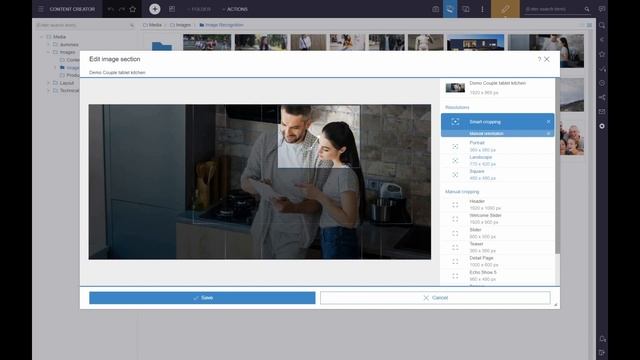The image size is (640, 360).
Task: Click the topmost icon in right sidebar
Action: tap(602, 25)
